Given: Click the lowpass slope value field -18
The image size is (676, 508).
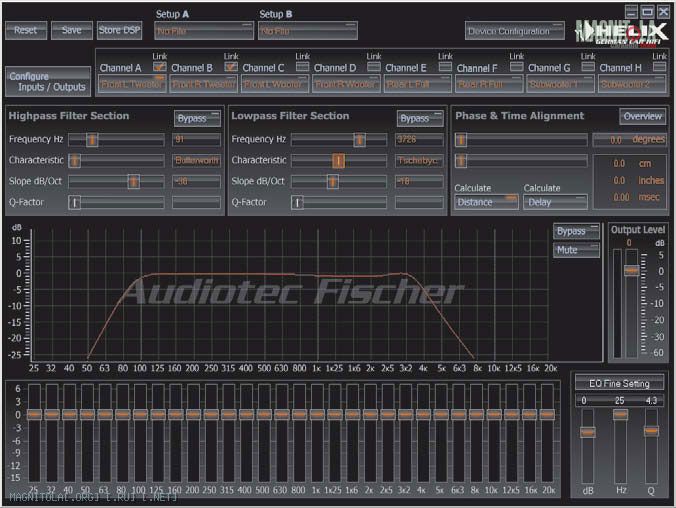Looking at the screenshot, I should click(x=419, y=182).
